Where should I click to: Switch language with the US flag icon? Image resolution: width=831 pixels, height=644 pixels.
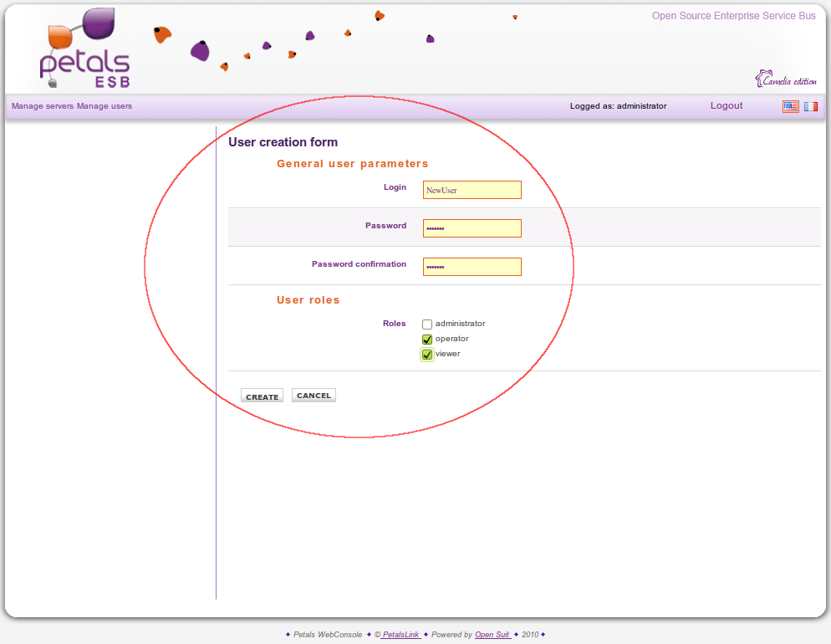(790, 106)
